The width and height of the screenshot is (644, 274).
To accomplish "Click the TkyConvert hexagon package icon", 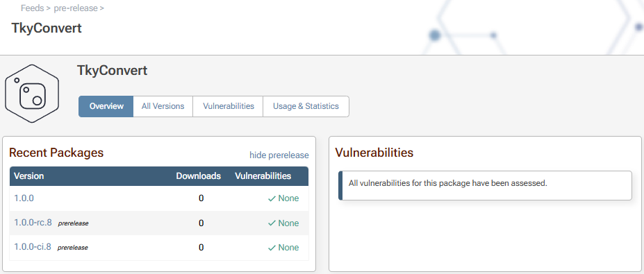I will click(32, 94).
